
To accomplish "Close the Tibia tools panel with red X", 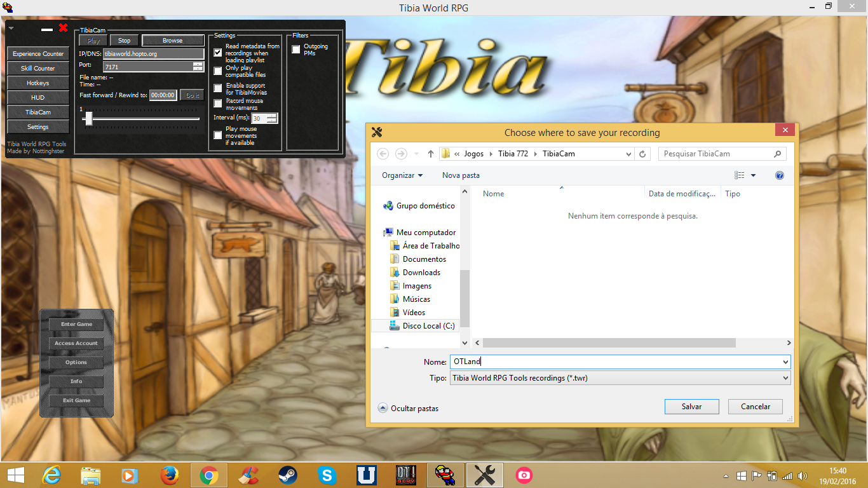I will coord(63,28).
